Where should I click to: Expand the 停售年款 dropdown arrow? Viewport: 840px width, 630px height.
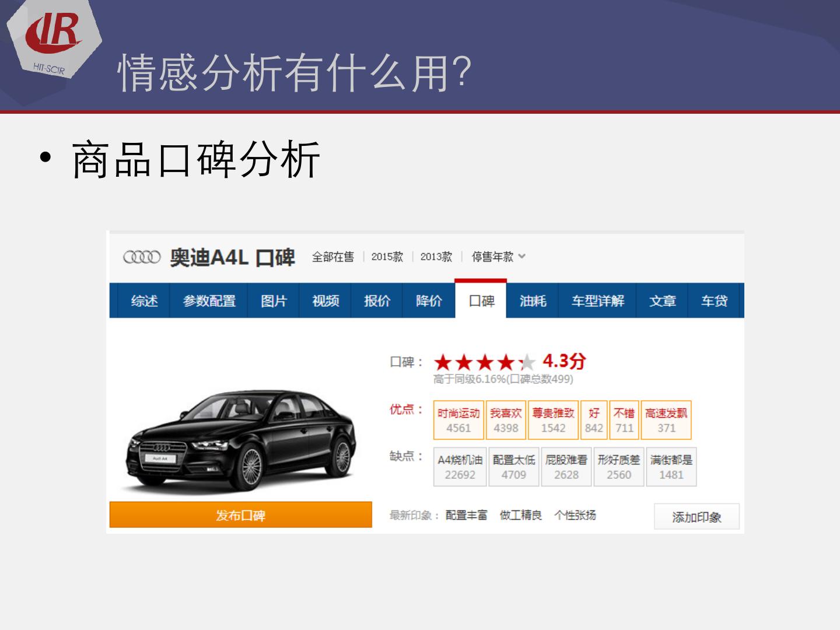[522, 256]
